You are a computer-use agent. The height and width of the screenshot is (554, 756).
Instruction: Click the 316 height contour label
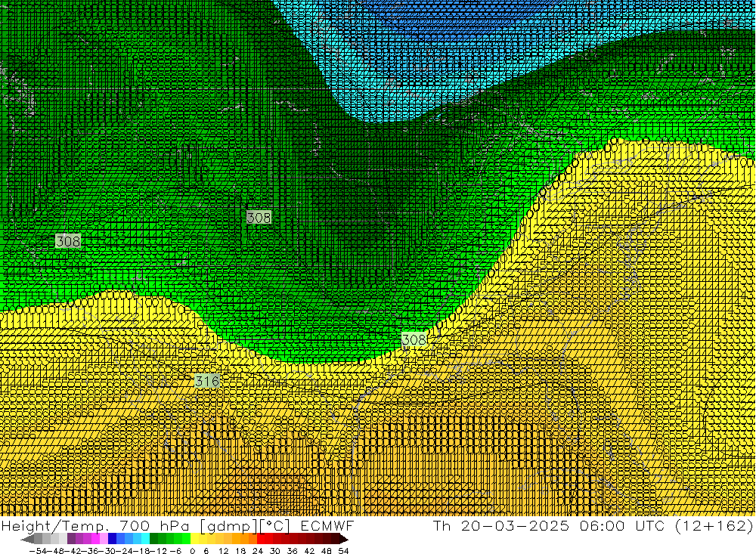207,382
